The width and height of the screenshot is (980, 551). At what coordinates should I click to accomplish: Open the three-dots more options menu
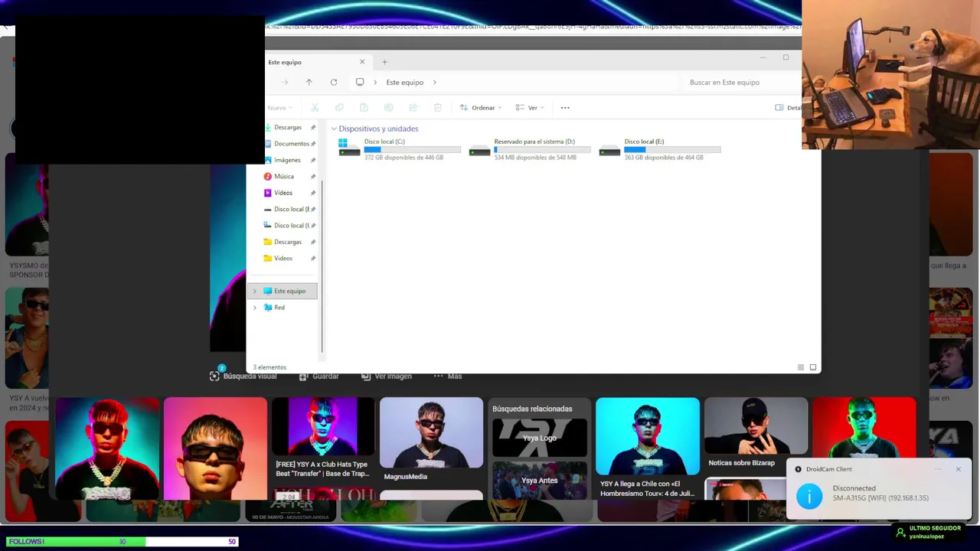pos(565,108)
